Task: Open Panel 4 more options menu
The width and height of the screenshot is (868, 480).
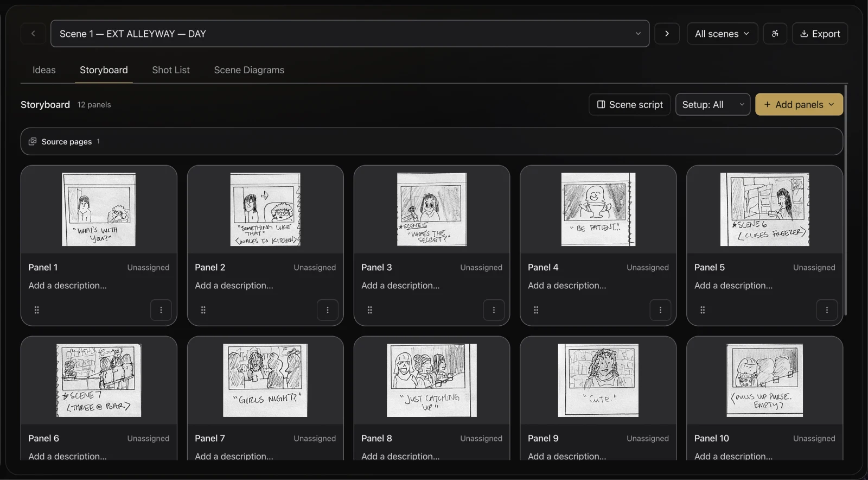Action: click(660, 310)
